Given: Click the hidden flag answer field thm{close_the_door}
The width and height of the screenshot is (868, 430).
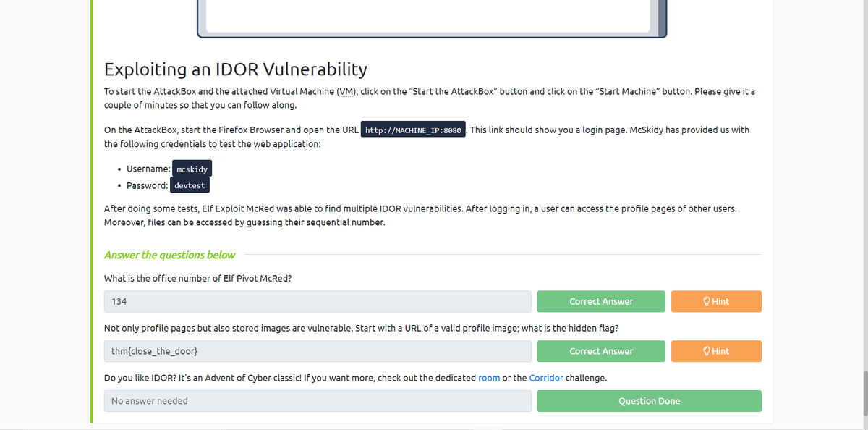Looking at the screenshot, I should click(318, 351).
